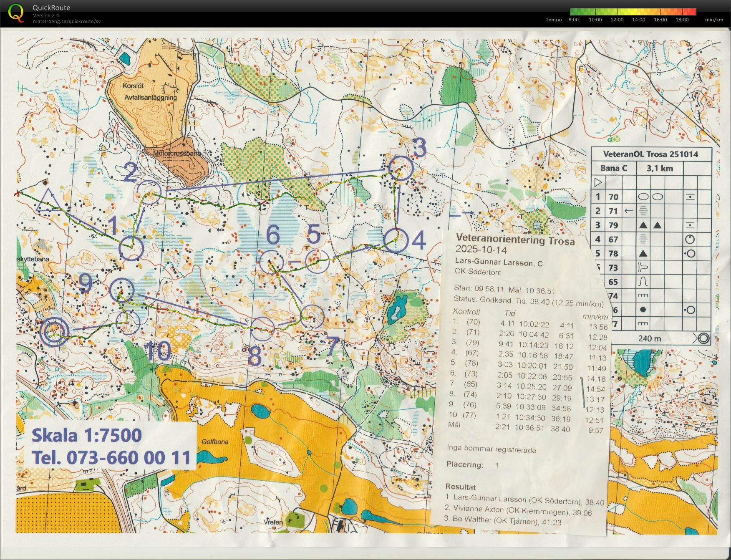Click control circle 2 near Motorcrossbana

[x=149, y=192]
